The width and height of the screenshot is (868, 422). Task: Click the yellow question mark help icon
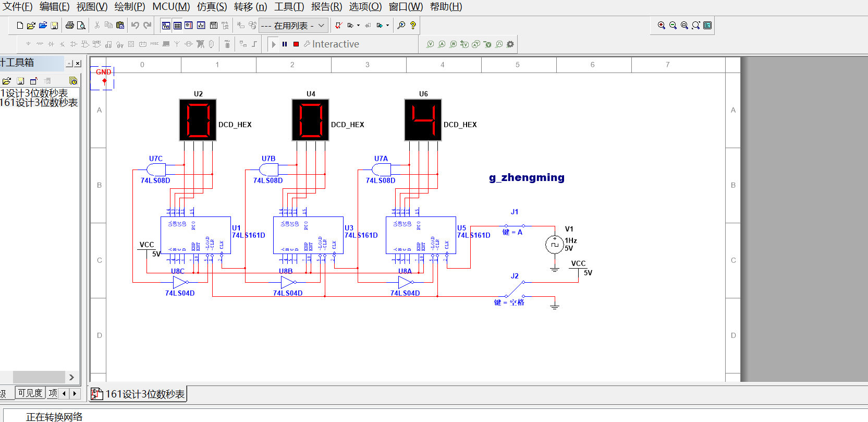(x=413, y=25)
